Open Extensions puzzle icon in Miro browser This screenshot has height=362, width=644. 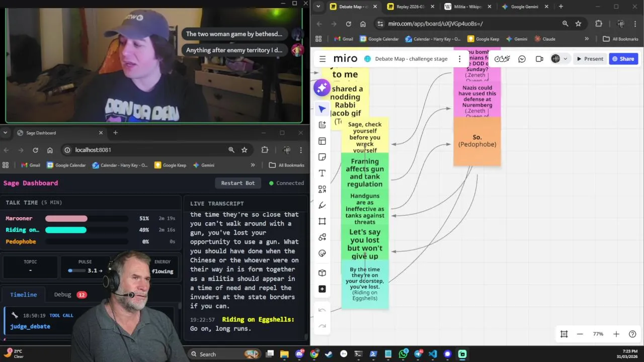[x=598, y=24]
